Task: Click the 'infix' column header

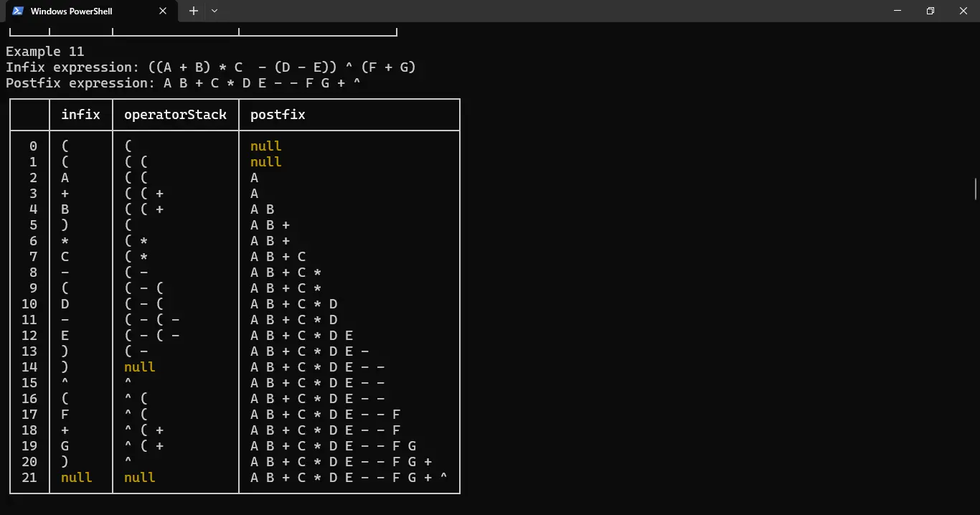Action: tap(80, 114)
